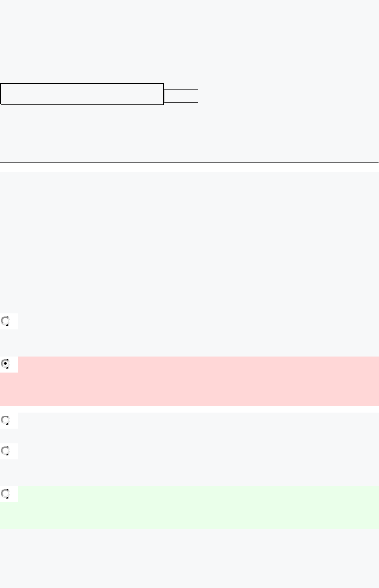Select the last radio option in the list
The height and width of the screenshot is (588, 379).
[5, 494]
